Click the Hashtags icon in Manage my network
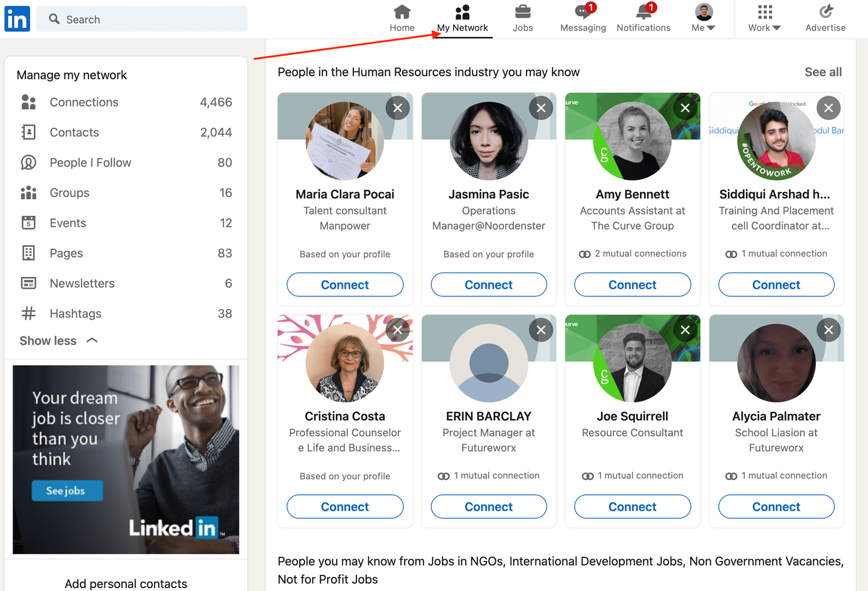The image size is (868, 591). coord(28,313)
